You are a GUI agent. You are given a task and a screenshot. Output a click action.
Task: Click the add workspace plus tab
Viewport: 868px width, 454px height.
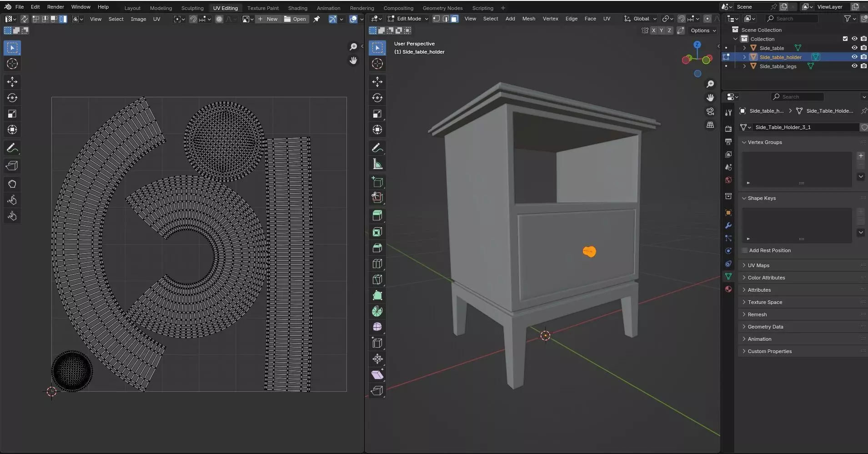pos(503,8)
